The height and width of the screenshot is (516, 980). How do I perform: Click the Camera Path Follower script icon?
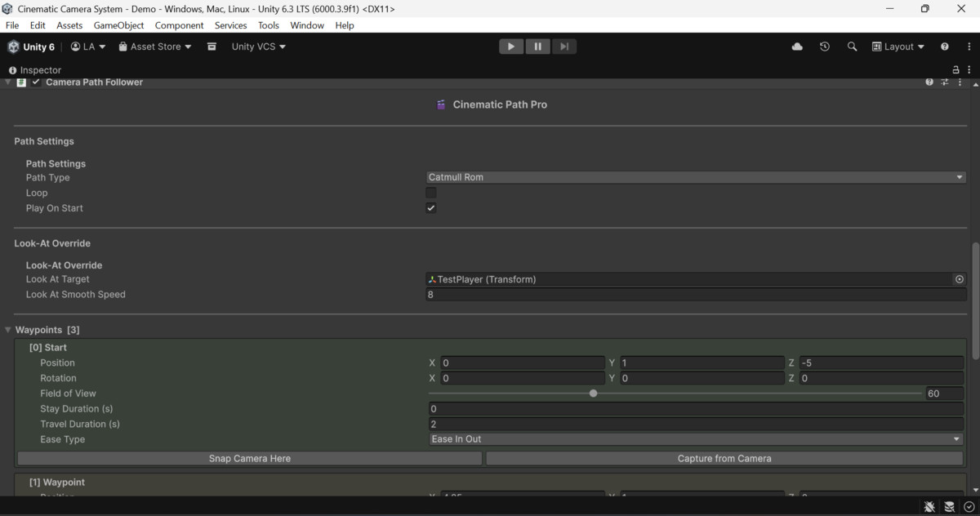pos(22,82)
